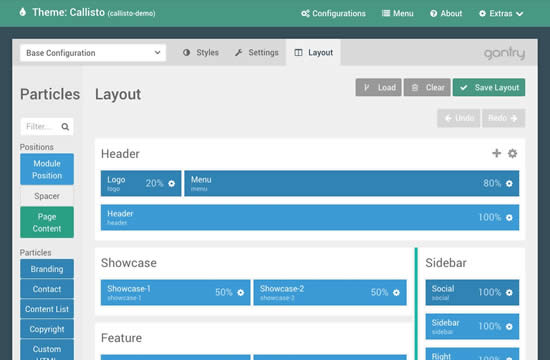Open settings gear on Menu particle
The image size is (550, 360).
click(x=509, y=184)
